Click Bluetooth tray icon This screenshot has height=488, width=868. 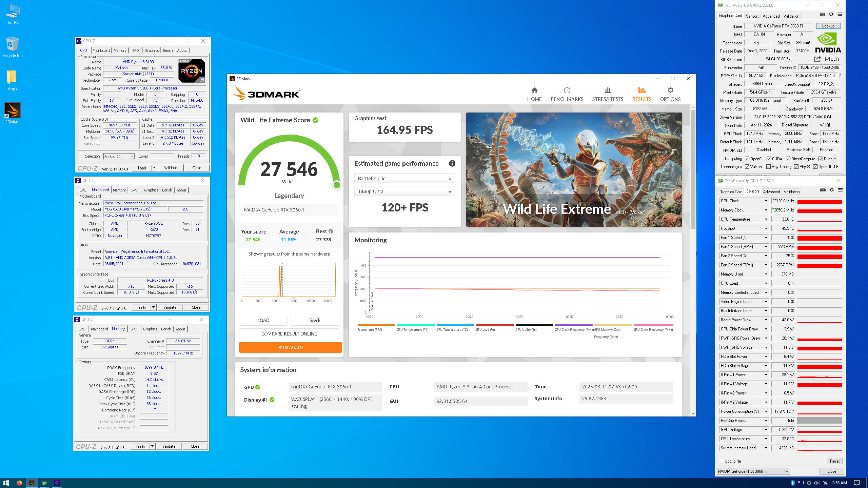click(793, 483)
